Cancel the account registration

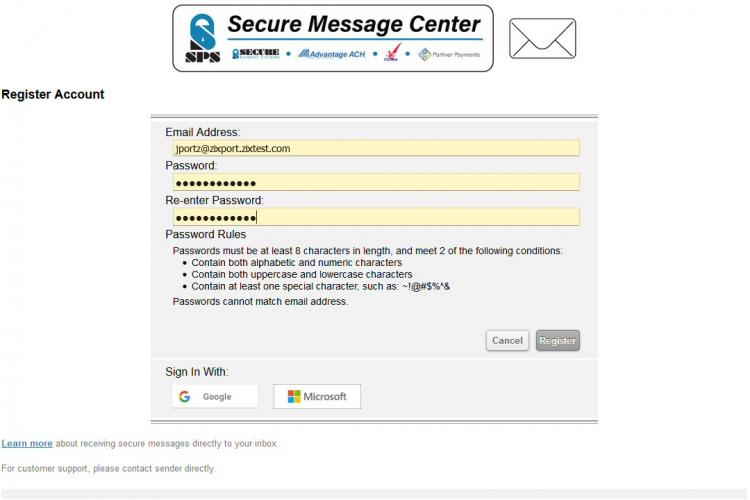point(507,340)
